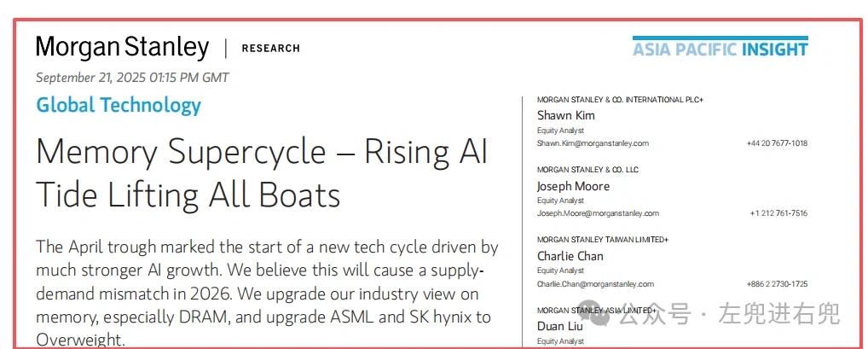Select analyst name Duan Liu
This screenshot has height=349, width=868.
pos(559,326)
